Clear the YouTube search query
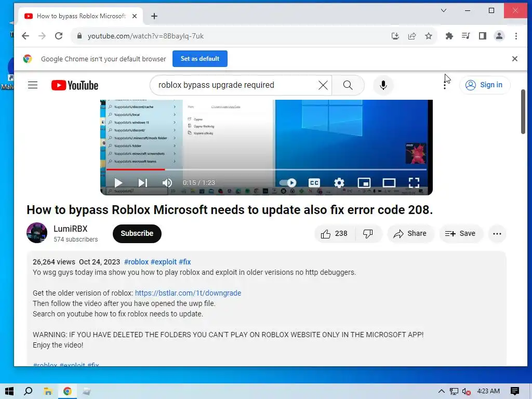532x399 pixels. (x=323, y=85)
